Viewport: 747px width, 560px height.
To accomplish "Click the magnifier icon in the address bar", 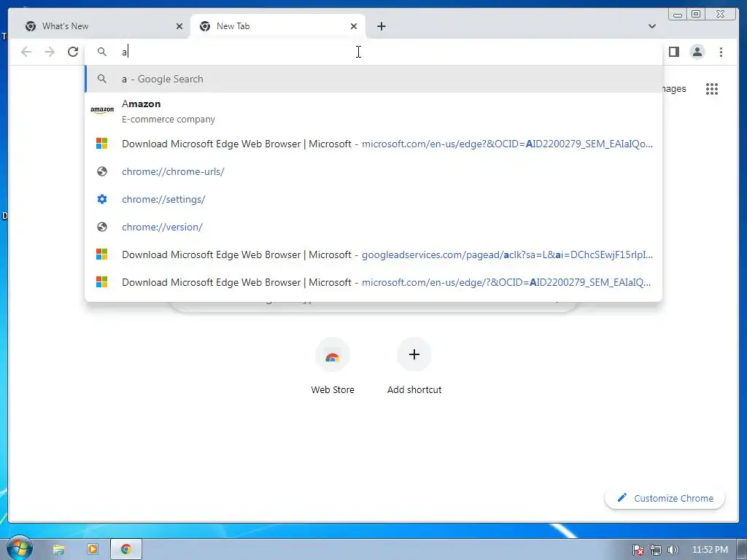I will click(x=102, y=52).
